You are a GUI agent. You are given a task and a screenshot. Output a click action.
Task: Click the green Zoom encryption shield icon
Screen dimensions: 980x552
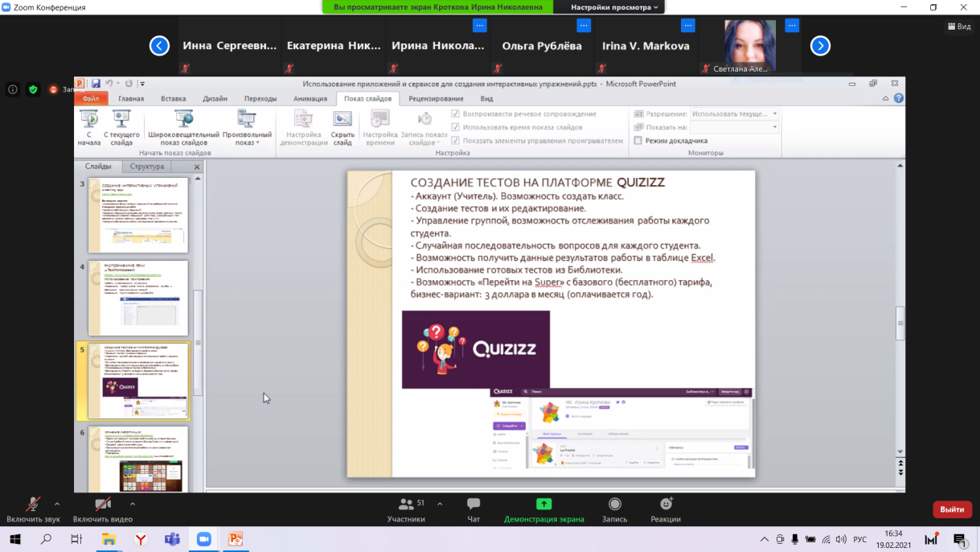[x=33, y=89]
